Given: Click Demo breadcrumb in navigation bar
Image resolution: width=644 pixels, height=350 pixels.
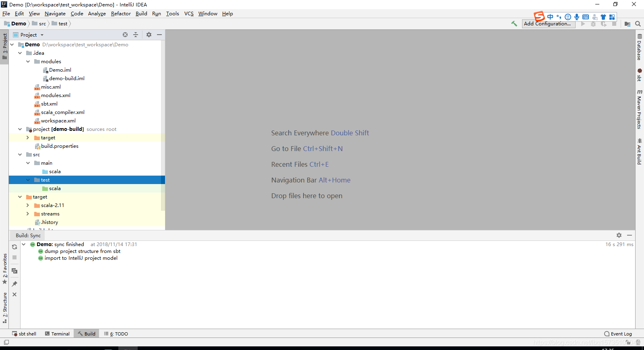Looking at the screenshot, I should 15,24.
